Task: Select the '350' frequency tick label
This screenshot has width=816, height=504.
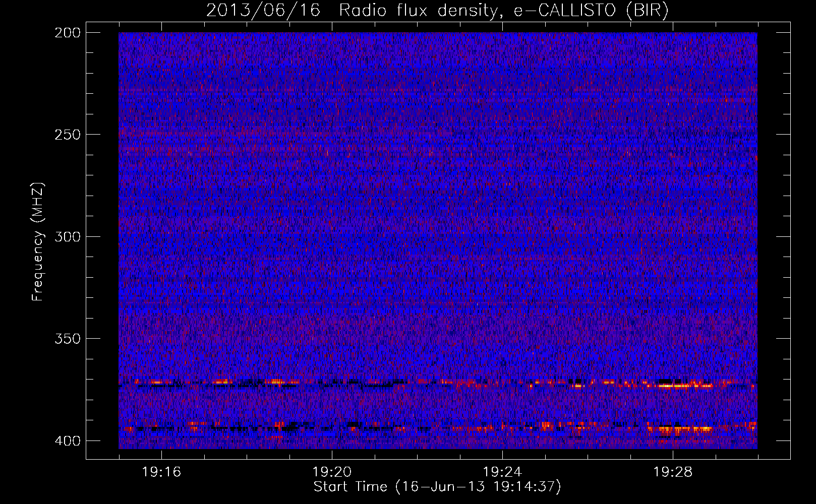Action: 68,339
